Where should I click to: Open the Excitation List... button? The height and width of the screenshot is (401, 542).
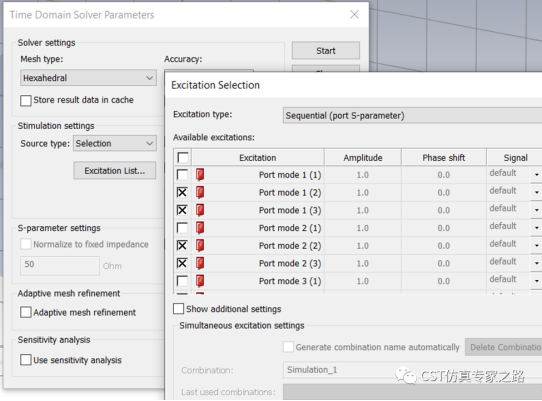[115, 170]
